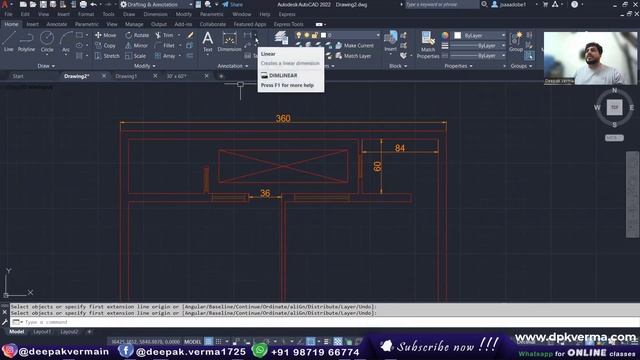The width and height of the screenshot is (640, 360).
Task: Expand the Properties panel
Action: [458, 66]
